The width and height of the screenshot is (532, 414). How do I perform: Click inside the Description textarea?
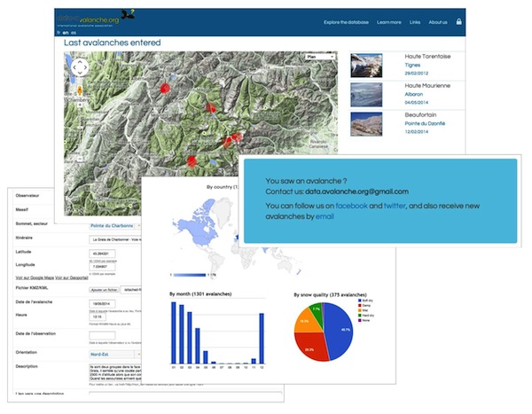click(115, 372)
